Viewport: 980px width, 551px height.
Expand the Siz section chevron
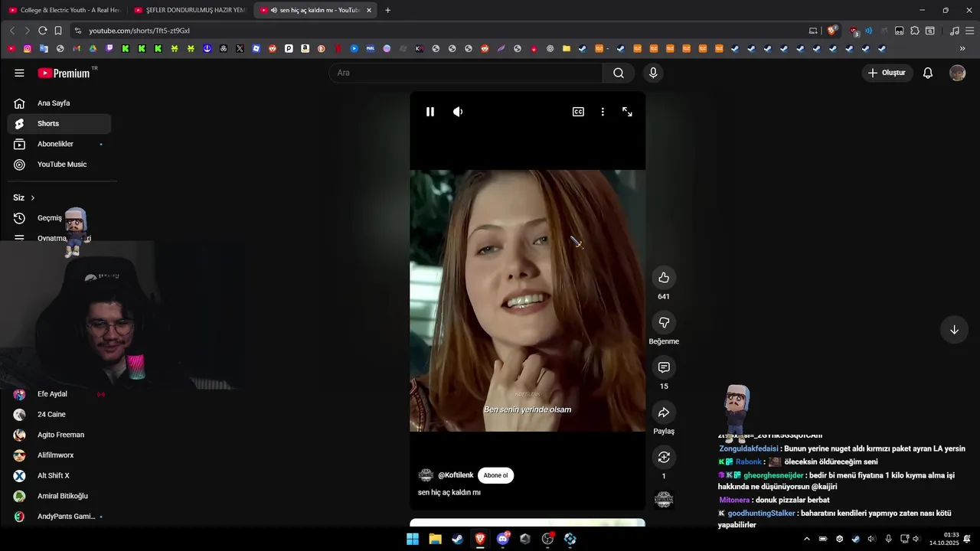pos(32,197)
